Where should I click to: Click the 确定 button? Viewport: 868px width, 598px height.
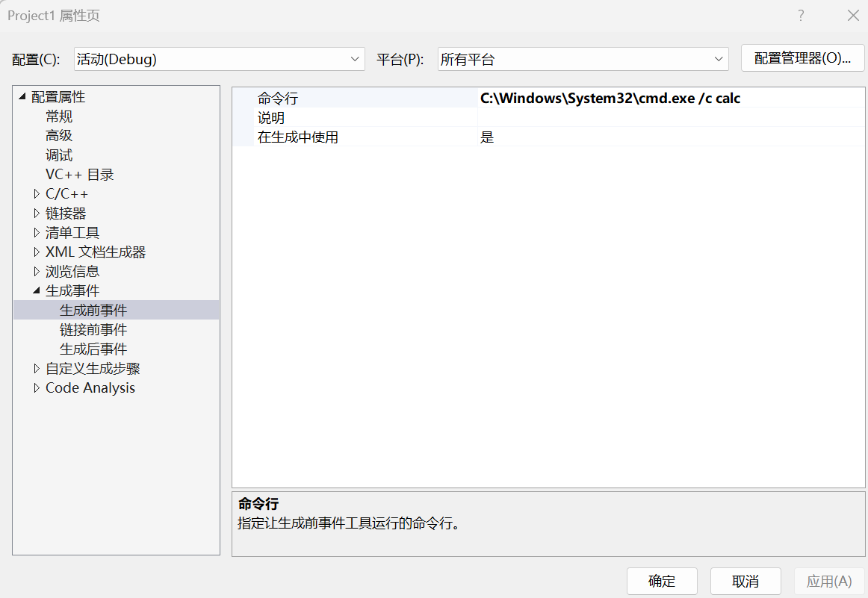click(x=662, y=582)
